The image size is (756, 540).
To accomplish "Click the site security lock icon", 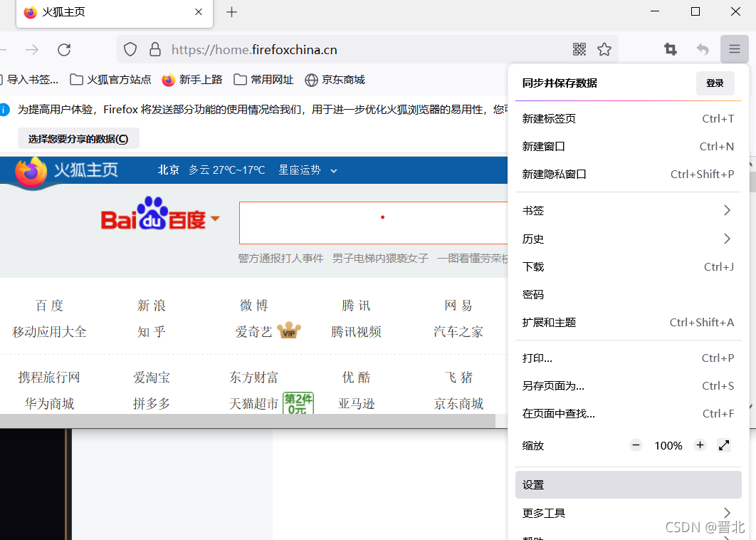I will click(x=155, y=50).
